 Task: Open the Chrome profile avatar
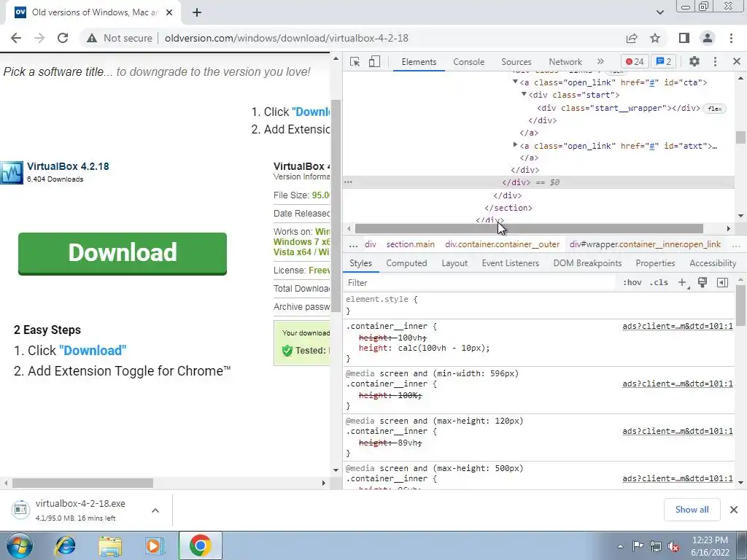click(708, 38)
